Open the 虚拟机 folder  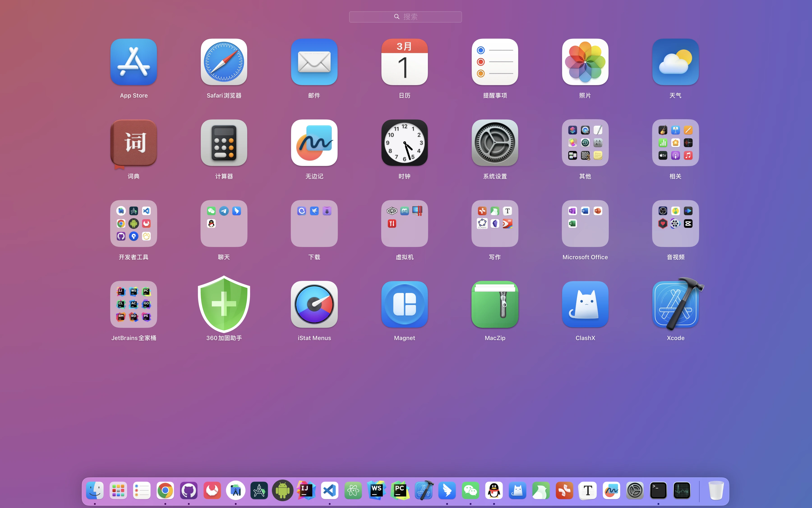404,224
